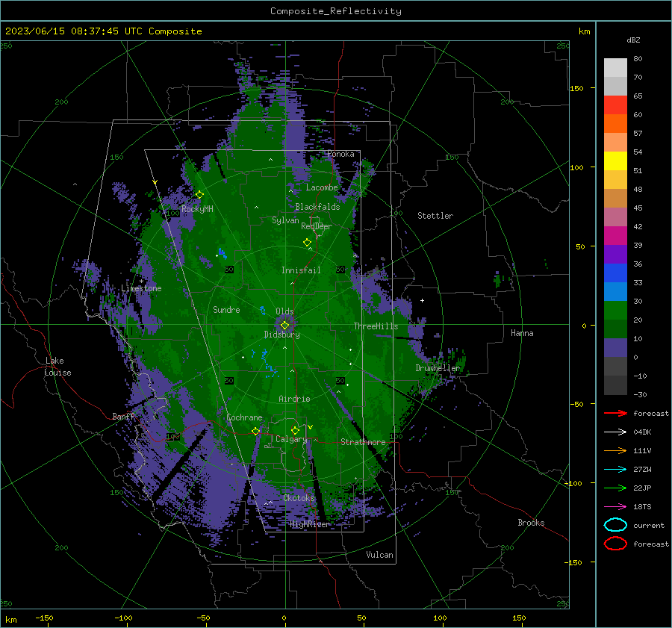Click the HighRiver label

tap(310, 524)
